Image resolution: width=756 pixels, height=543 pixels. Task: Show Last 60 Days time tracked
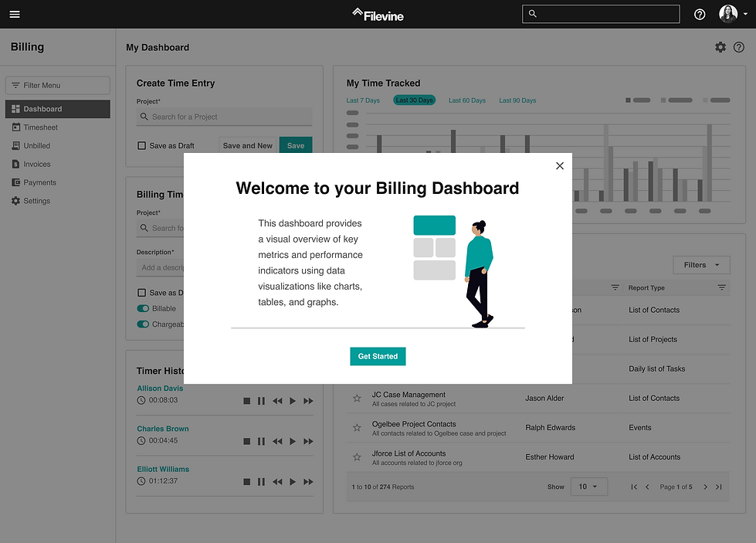[467, 100]
